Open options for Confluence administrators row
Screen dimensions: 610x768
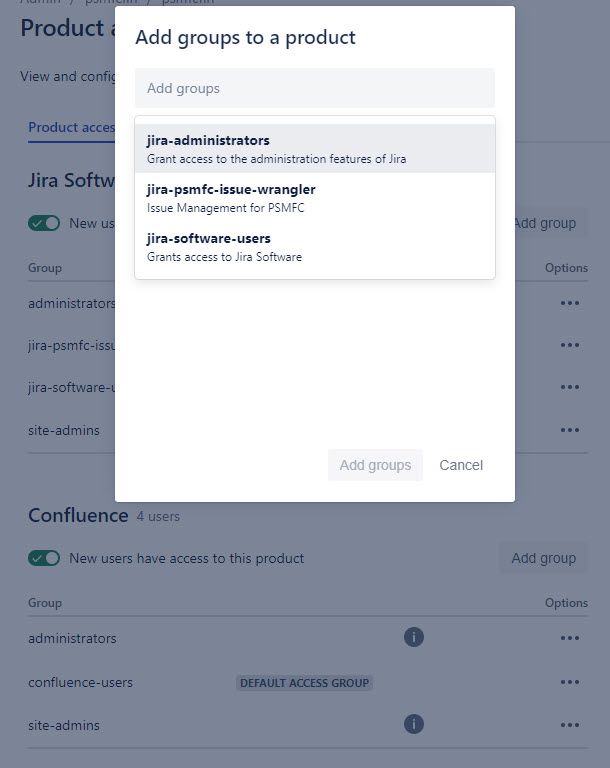coord(570,638)
